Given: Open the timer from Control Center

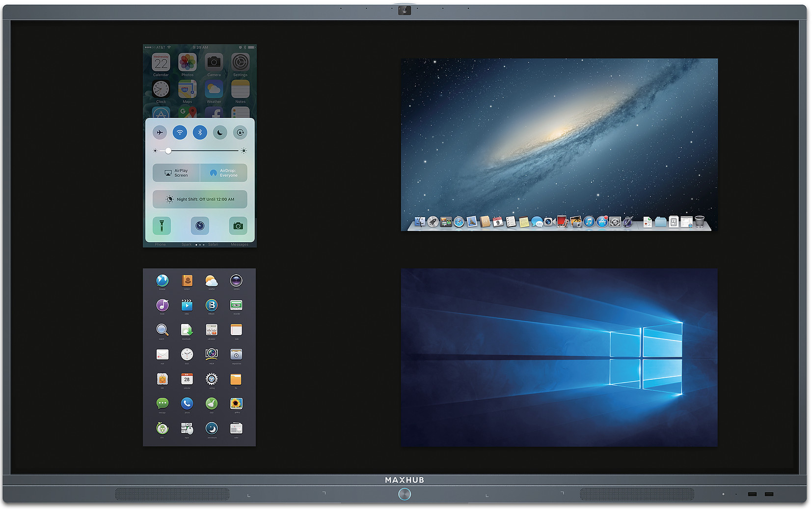Looking at the screenshot, I should 200,226.
